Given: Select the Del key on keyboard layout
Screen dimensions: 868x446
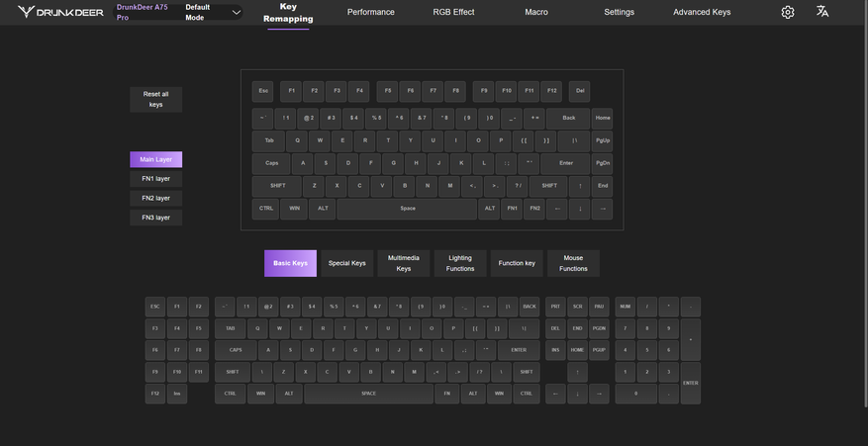Looking at the screenshot, I should pyautogui.click(x=580, y=91).
